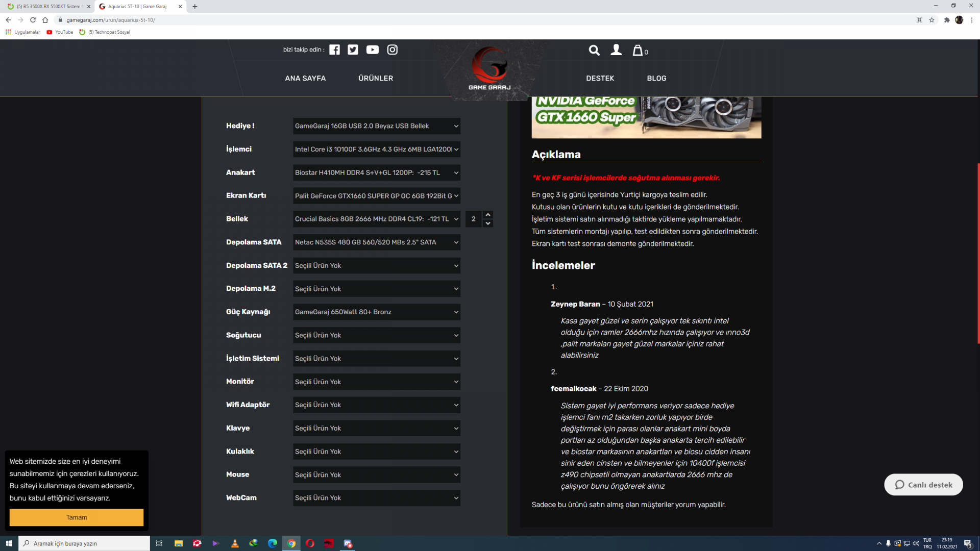Open the YouTube channel icon

tap(373, 49)
